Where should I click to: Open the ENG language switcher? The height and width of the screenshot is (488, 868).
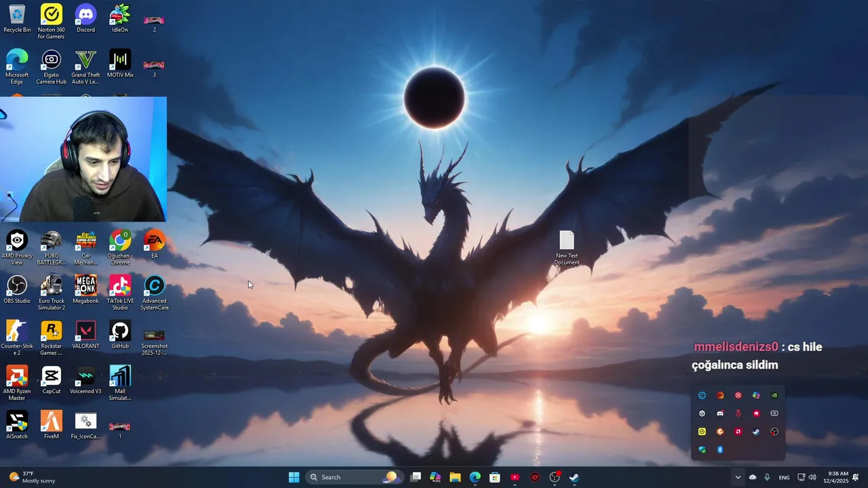pyautogui.click(x=784, y=477)
